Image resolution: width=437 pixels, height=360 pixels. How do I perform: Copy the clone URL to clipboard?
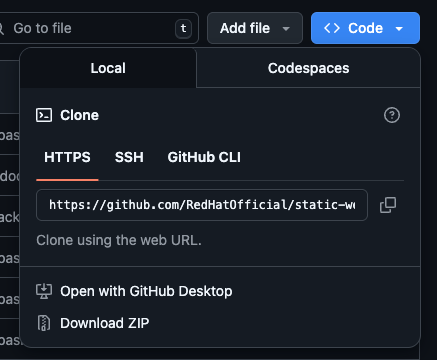pos(388,205)
